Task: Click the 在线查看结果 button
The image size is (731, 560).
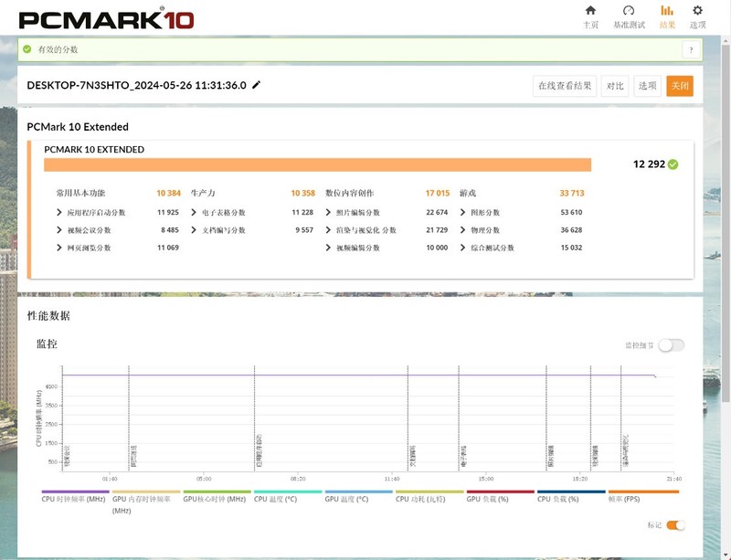Action: coord(565,85)
